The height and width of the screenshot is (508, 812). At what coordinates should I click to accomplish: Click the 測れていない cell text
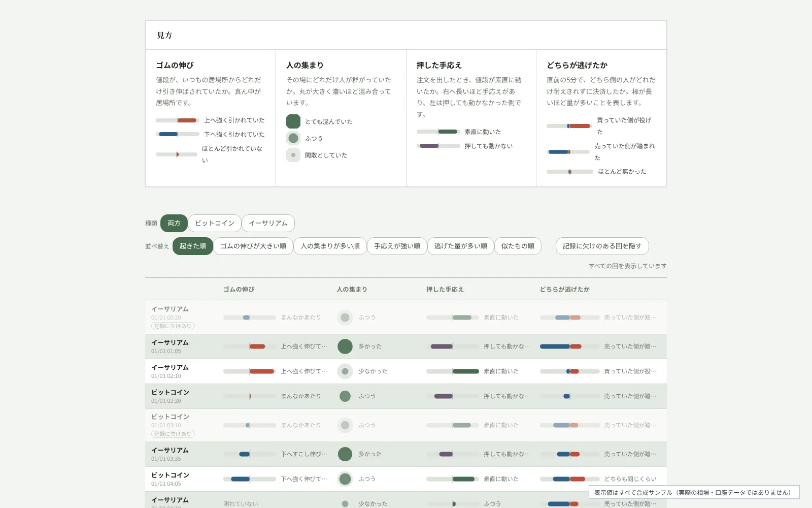pos(241,504)
